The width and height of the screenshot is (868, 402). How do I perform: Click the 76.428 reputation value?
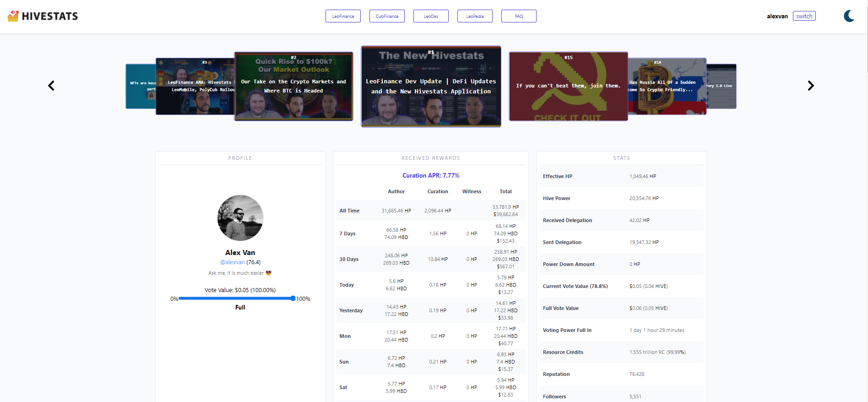coord(637,374)
